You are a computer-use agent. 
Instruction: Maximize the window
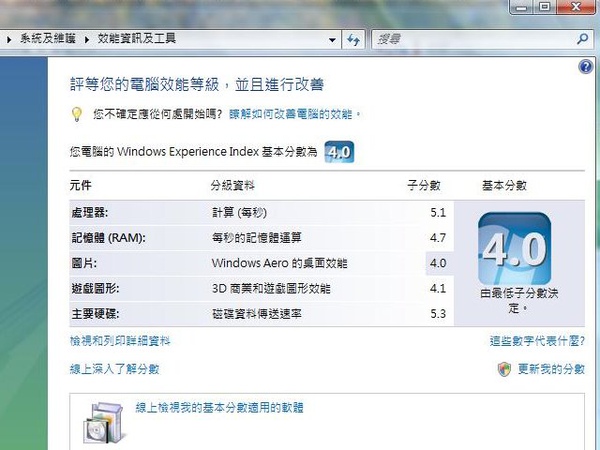(x=545, y=7)
